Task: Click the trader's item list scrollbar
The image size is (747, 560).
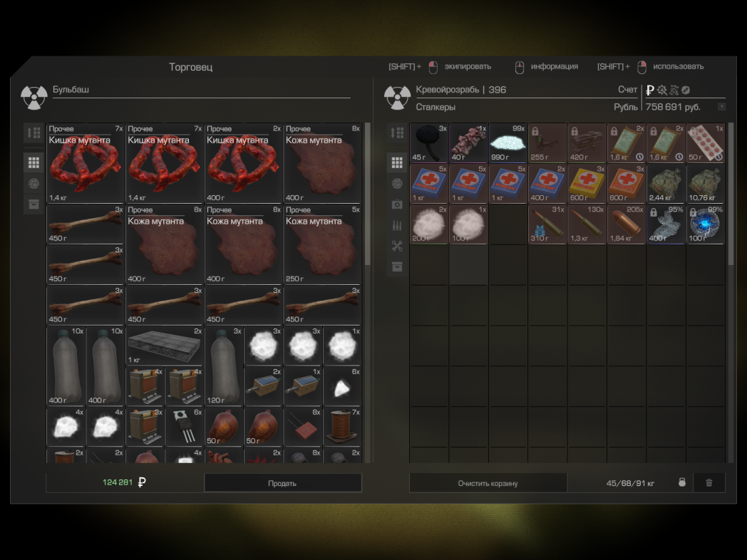Action: coord(368,192)
